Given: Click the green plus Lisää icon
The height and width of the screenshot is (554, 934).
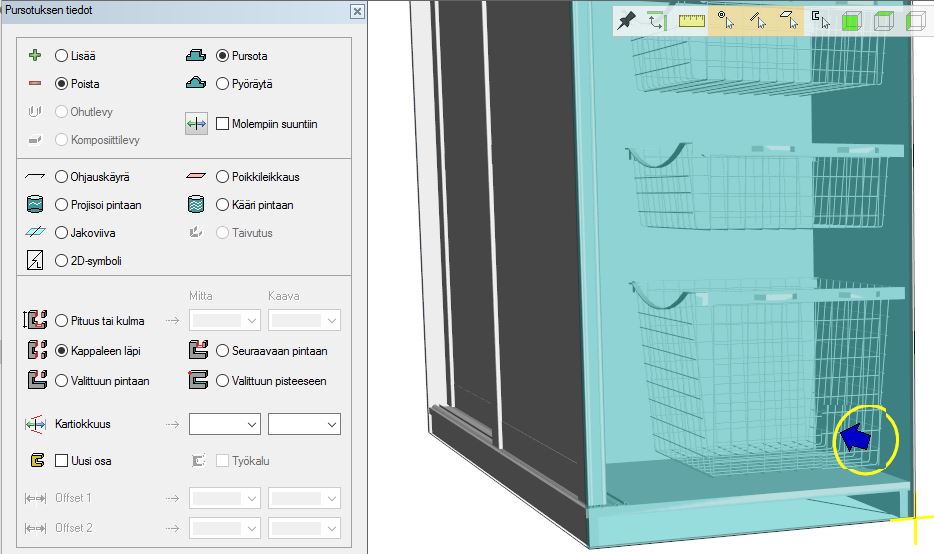Looking at the screenshot, I should click(35, 55).
